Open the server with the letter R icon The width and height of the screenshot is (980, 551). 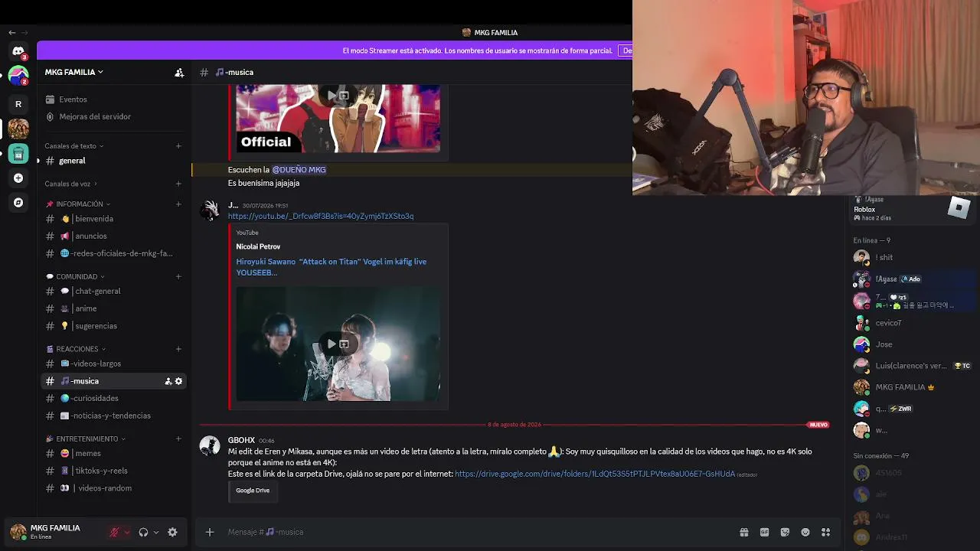click(18, 104)
